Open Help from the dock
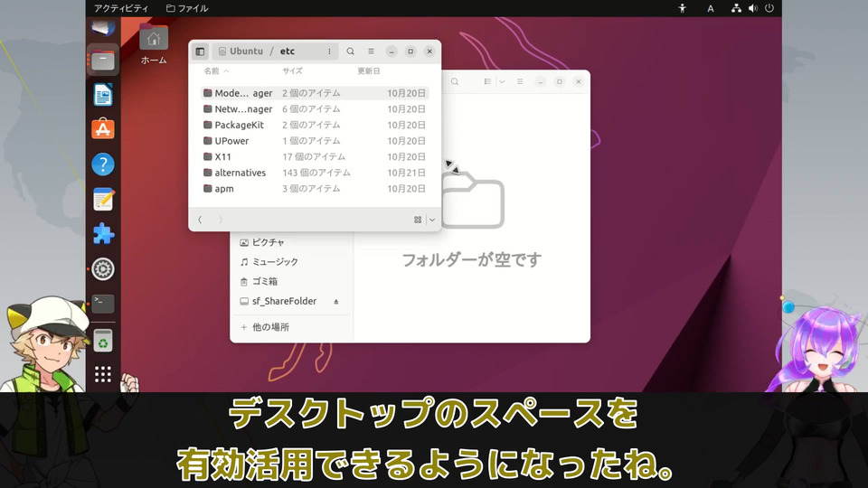The width and height of the screenshot is (868, 488). (103, 164)
